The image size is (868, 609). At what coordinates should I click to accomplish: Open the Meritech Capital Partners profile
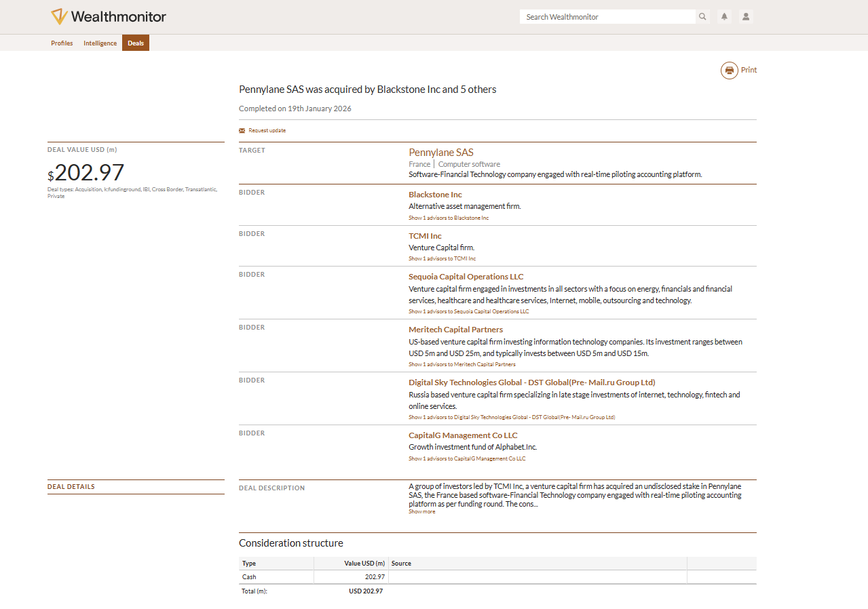click(455, 329)
